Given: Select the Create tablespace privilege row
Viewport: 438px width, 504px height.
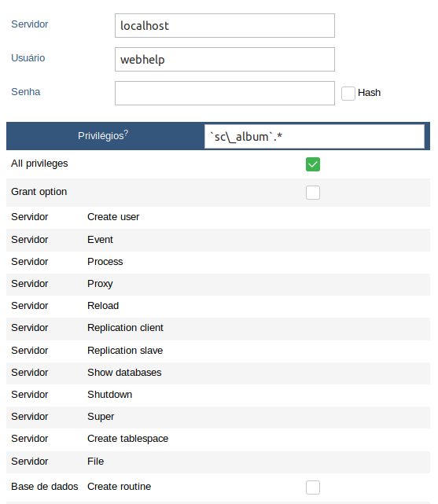Looking at the screenshot, I should click(218, 440).
